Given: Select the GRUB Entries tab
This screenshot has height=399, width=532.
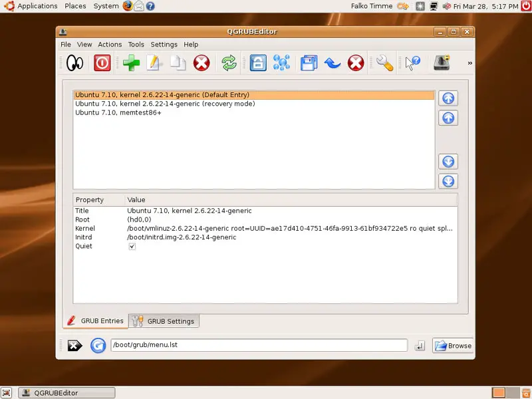Looking at the screenshot, I should point(96,321).
